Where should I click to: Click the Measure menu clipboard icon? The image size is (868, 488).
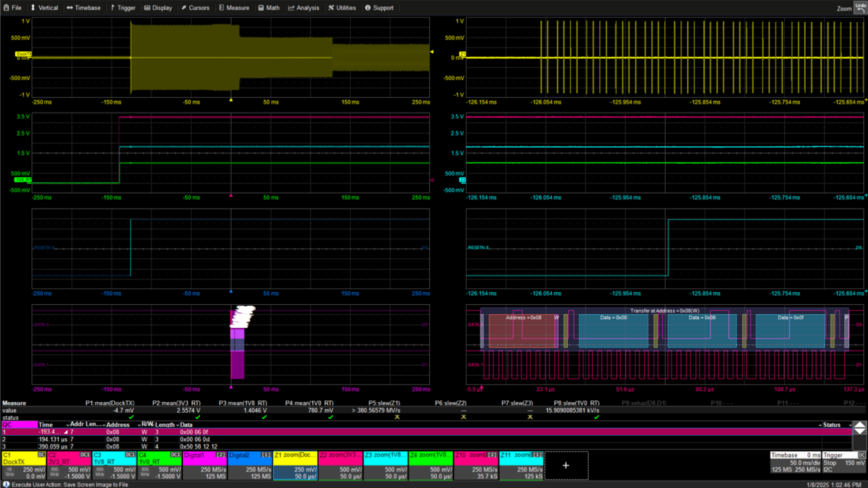tap(222, 8)
